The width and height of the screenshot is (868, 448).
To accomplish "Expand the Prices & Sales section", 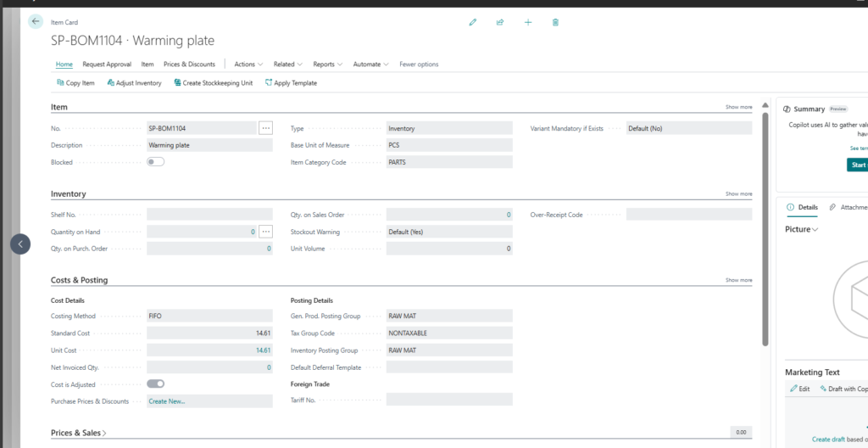I will pos(79,433).
